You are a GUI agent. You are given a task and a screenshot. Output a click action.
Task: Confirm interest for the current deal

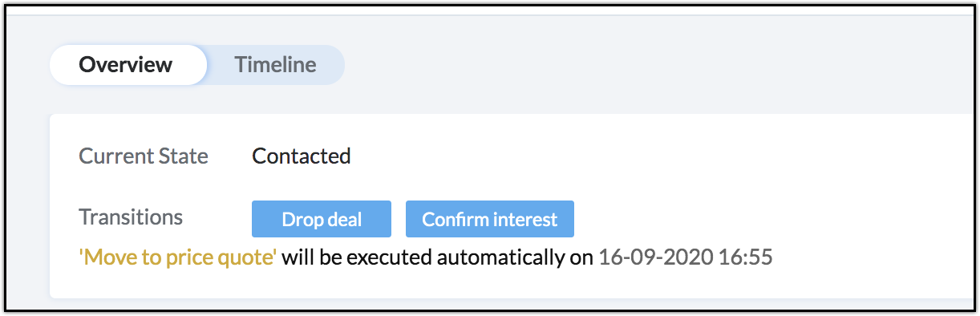click(x=490, y=219)
